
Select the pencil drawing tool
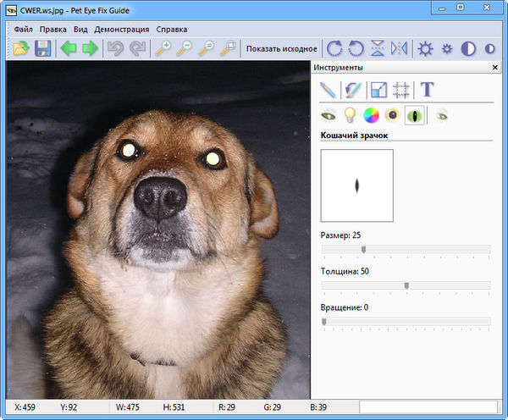[x=329, y=89]
